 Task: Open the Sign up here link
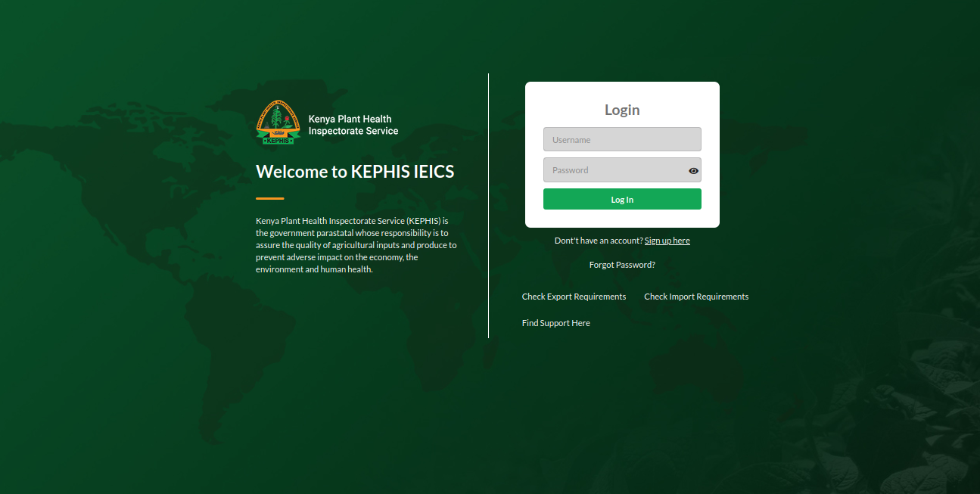coord(667,241)
